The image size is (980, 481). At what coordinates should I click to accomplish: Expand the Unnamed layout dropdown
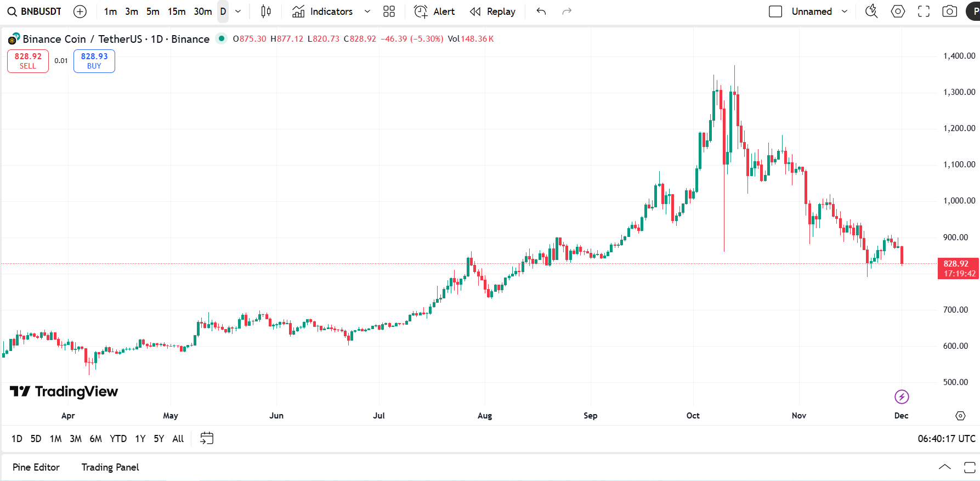coord(845,11)
